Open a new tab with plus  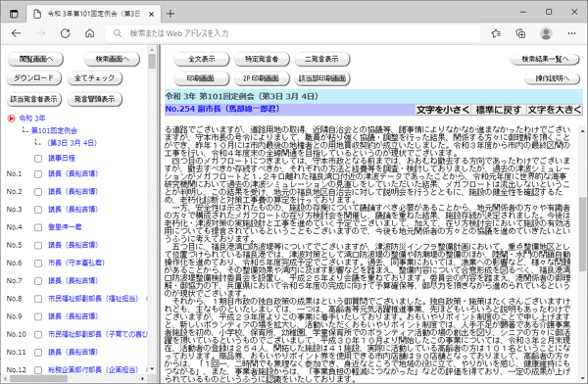pyautogui.click(x=171, y=14)
